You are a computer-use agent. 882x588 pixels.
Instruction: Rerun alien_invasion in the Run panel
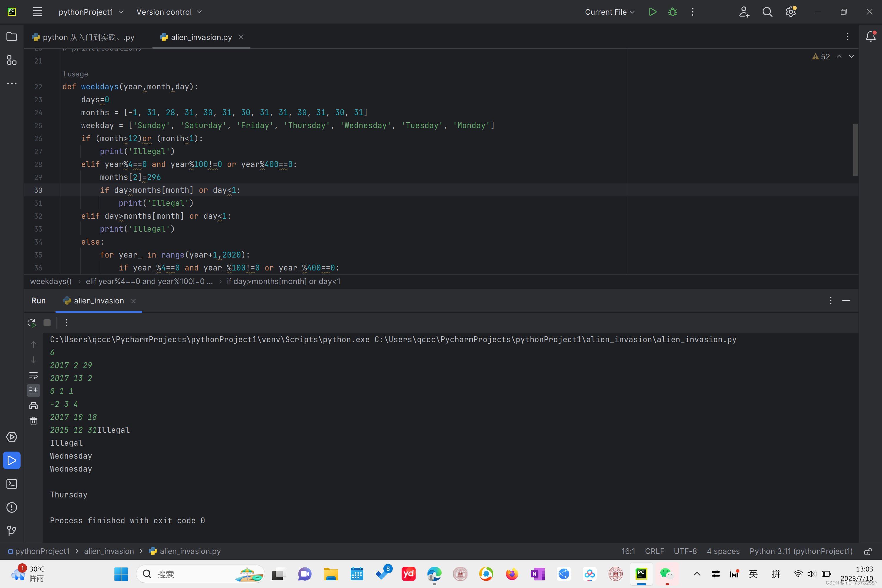(32, 323)
